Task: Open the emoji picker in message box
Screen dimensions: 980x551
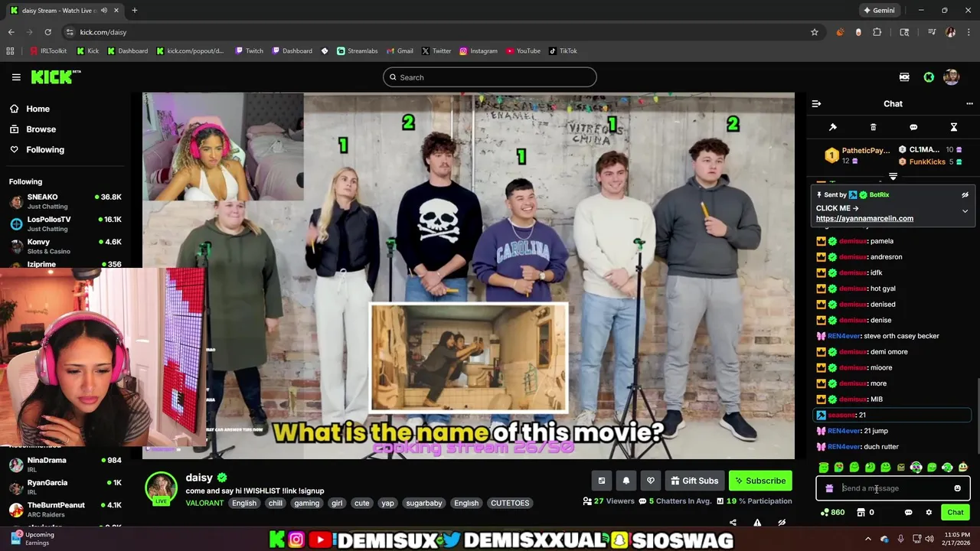Action: tap(957, 488)
